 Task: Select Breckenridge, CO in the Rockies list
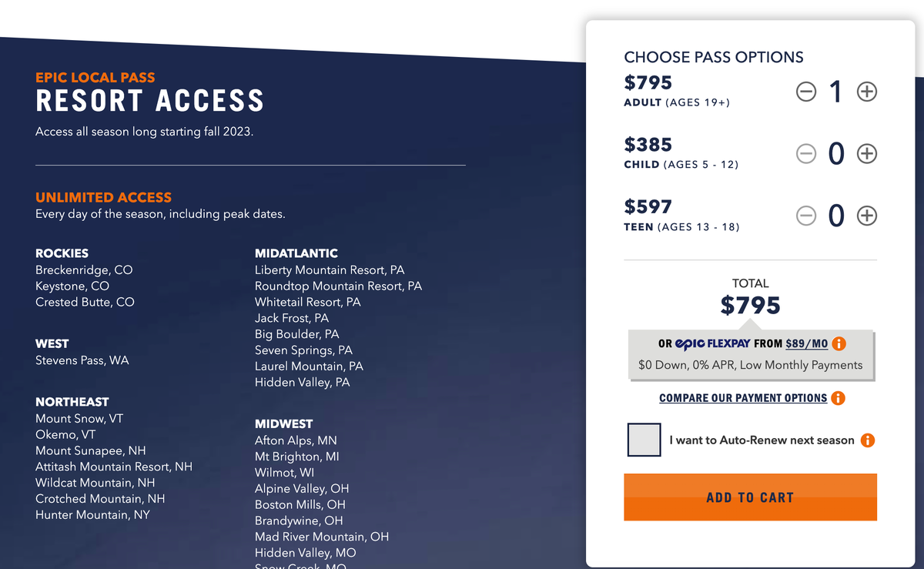click(x=84, y=269)
